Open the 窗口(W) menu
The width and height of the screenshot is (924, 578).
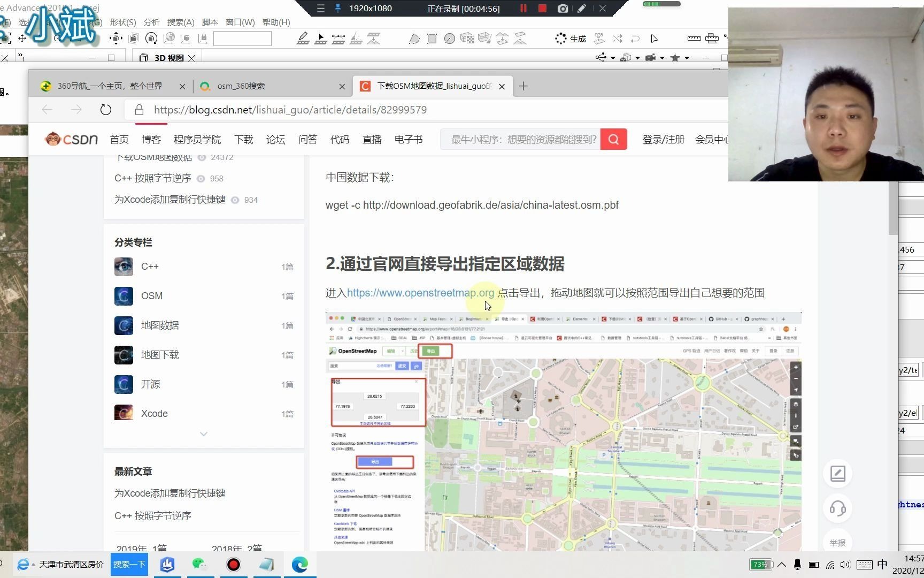pyautogui.click(x=240, y=22)
